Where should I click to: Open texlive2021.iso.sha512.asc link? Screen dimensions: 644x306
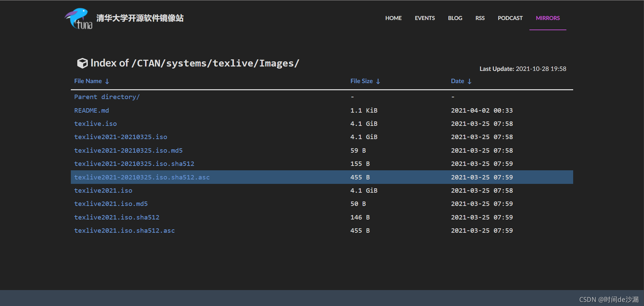click(x=124, y=231)
